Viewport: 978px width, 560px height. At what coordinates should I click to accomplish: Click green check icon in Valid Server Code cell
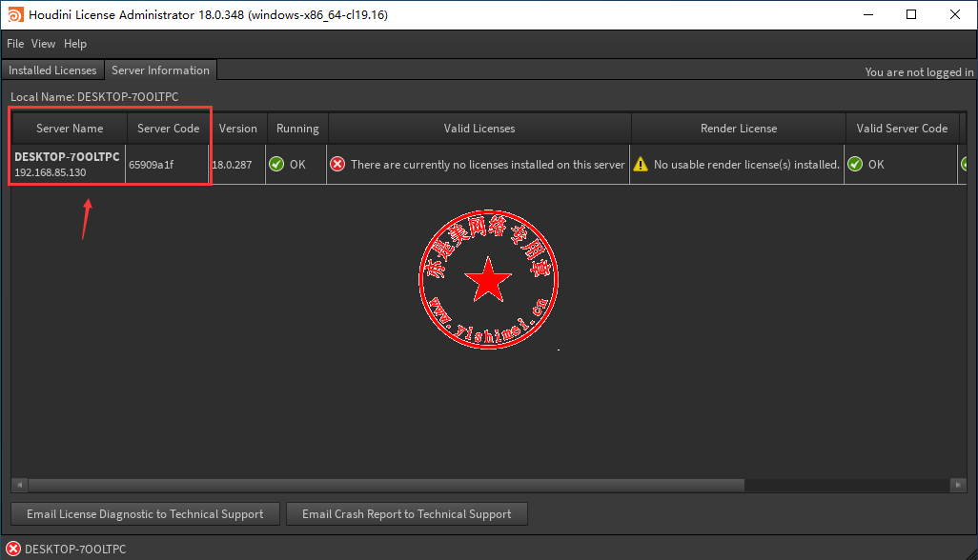[855, 165]
